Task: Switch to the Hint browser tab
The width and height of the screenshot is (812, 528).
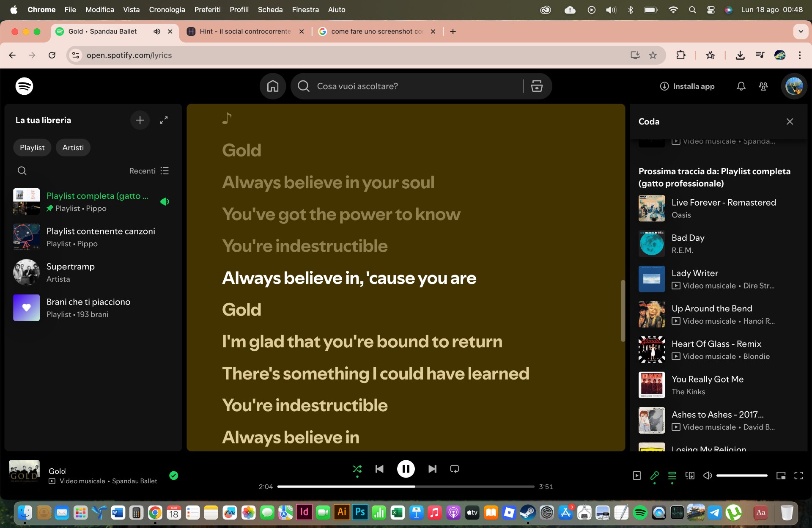Action: 245,31
